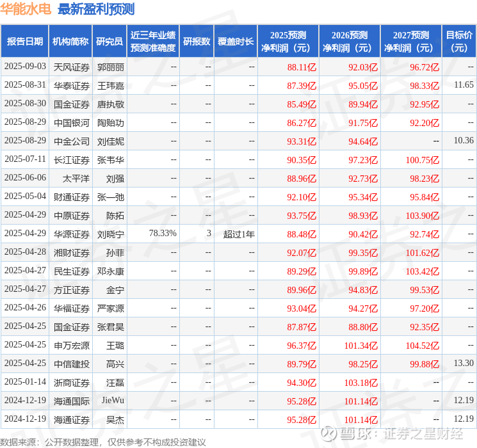477x448 pixels.
Task: Select date cell 2025-09-03
Action: [25, 67]
